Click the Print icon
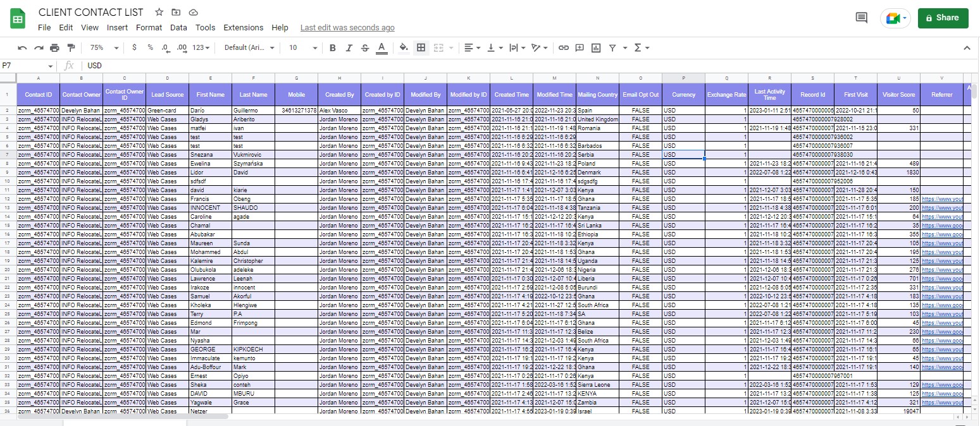The image size is (980, 426). click(54, 48)
